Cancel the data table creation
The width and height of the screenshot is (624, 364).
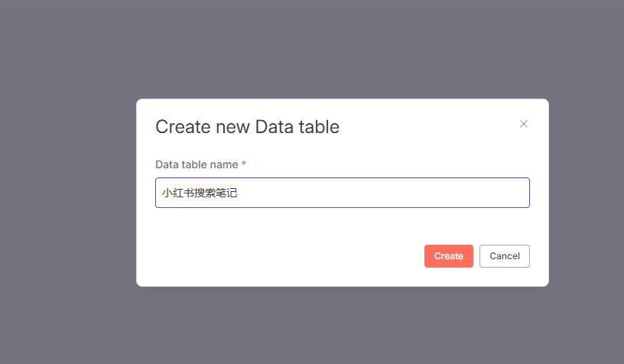[504, 256]
